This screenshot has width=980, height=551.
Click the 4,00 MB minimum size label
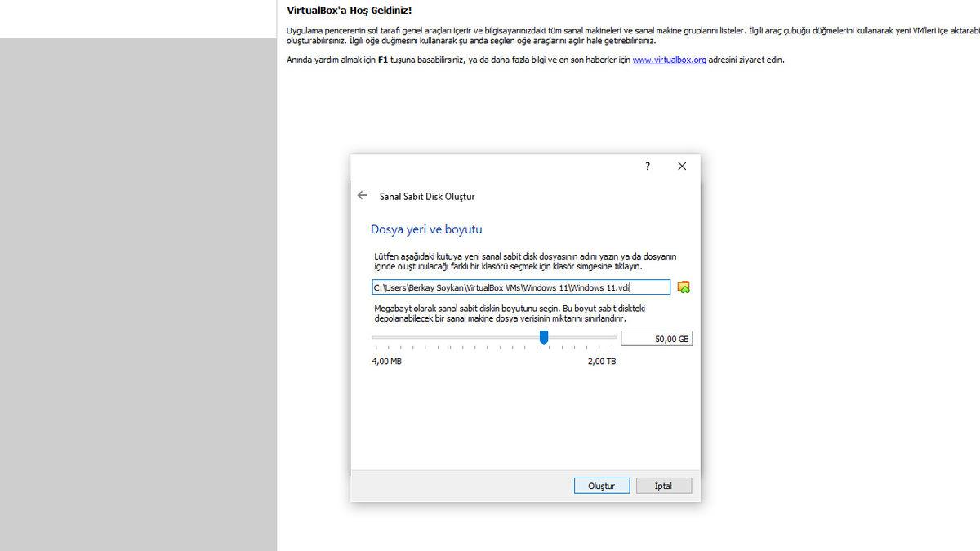coord(385,361)
